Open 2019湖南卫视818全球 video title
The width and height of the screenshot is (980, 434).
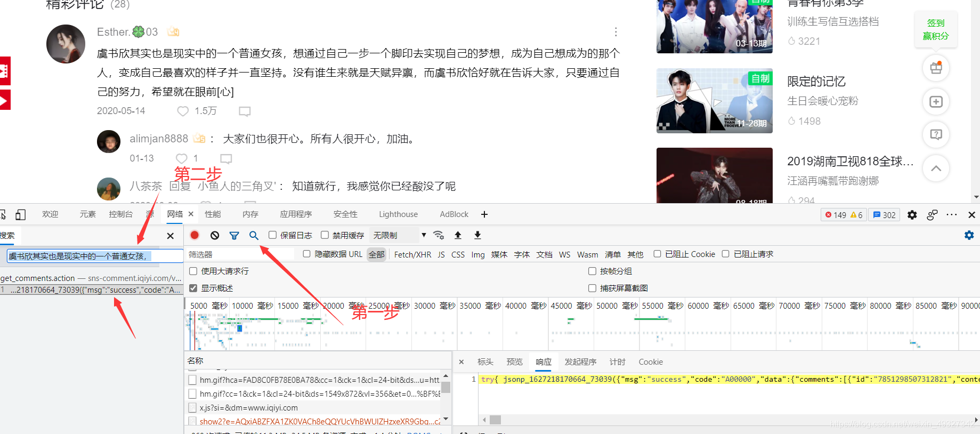point(850,161)
